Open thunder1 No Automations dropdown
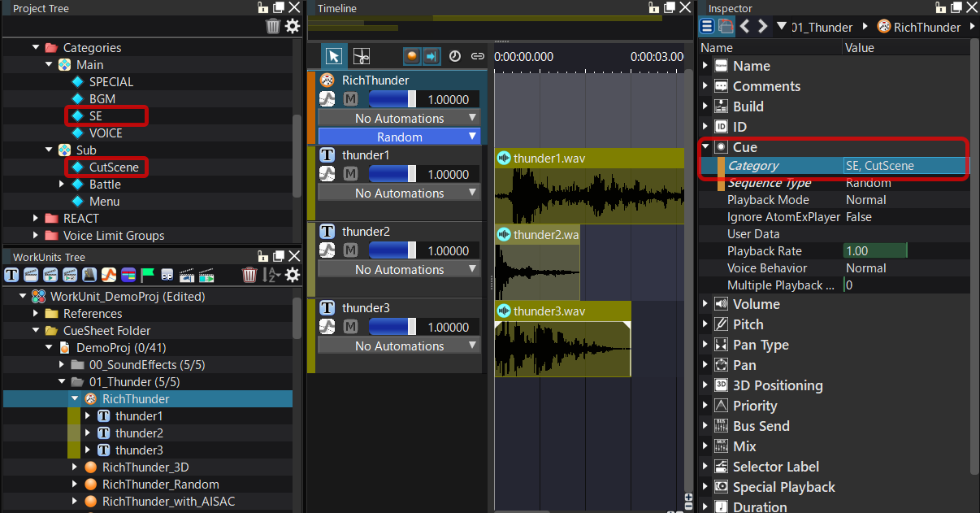Screen dimensions: 980x513 pos(399,193)
